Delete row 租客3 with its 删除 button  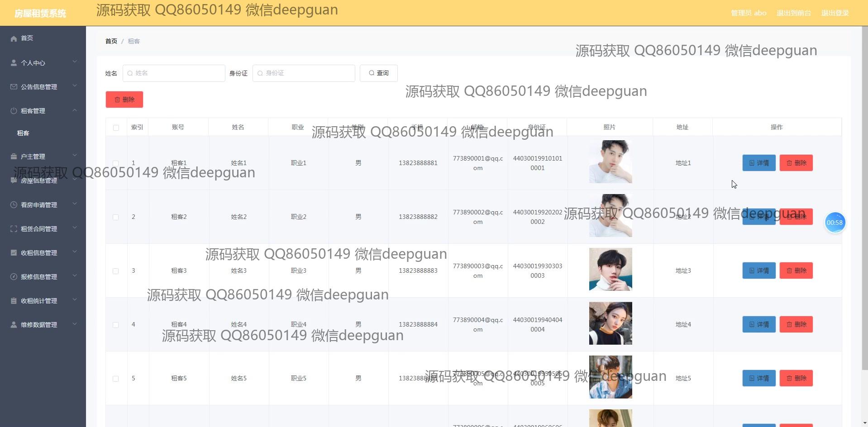coord(796,270)
